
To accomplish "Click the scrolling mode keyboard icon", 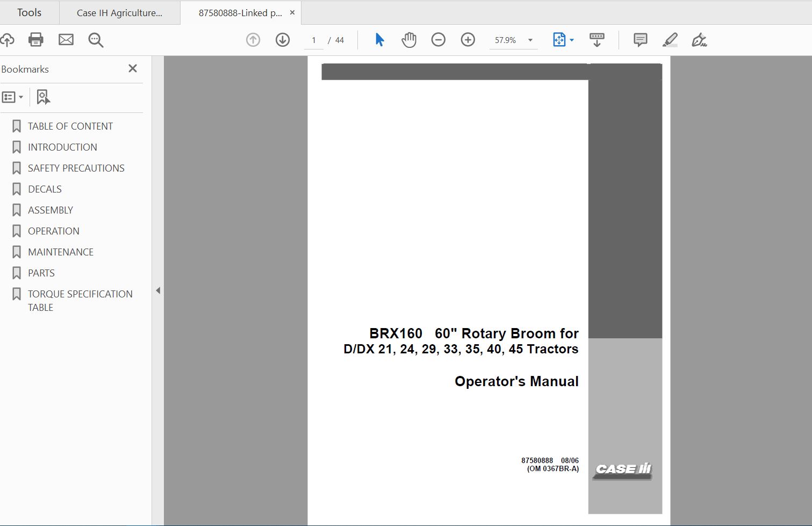I will coord(597,40).
